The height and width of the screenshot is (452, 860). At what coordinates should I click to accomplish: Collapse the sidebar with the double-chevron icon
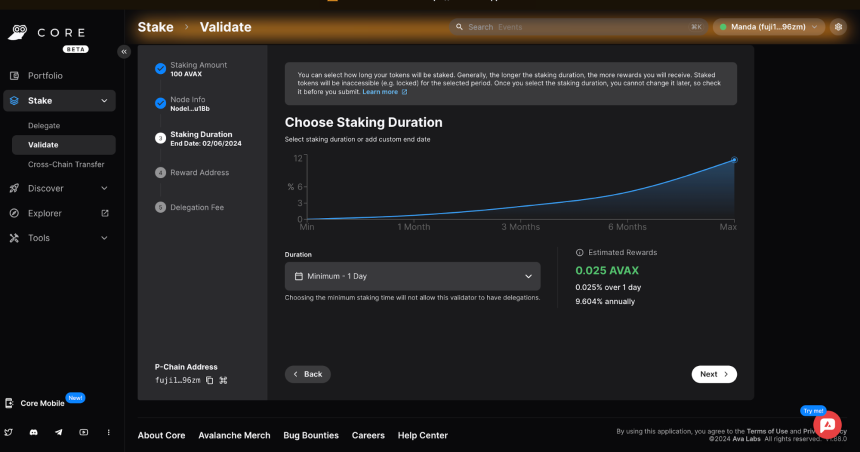(x=124, y=52)
